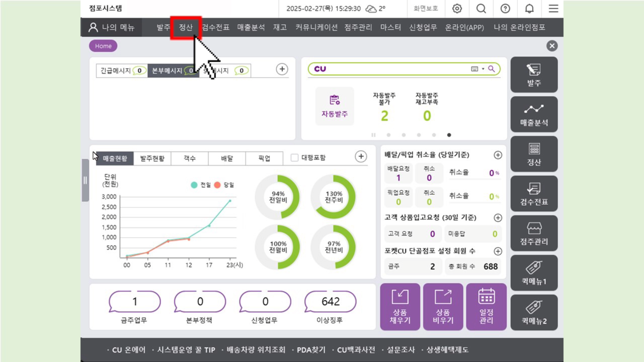Screen dimensions: 644x362
Task: Open the search box keyboard dropdown arrow
Action: (483, 69)
